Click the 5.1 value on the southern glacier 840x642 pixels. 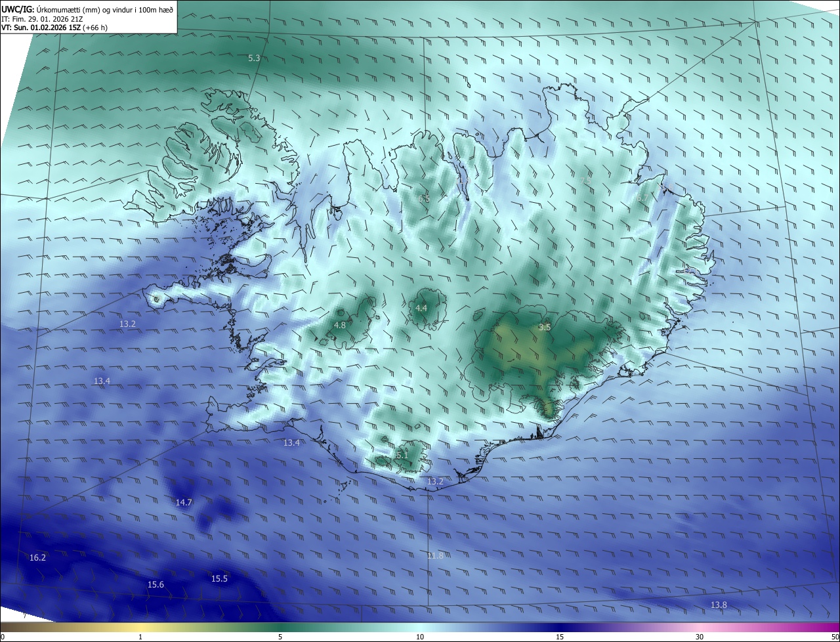(402, 454)
